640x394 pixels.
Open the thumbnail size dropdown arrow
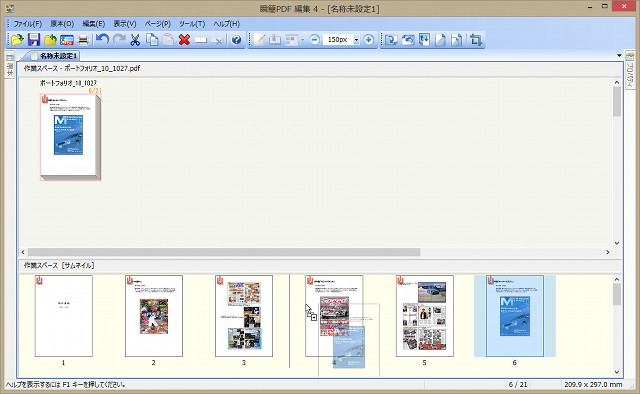(356, 40)
